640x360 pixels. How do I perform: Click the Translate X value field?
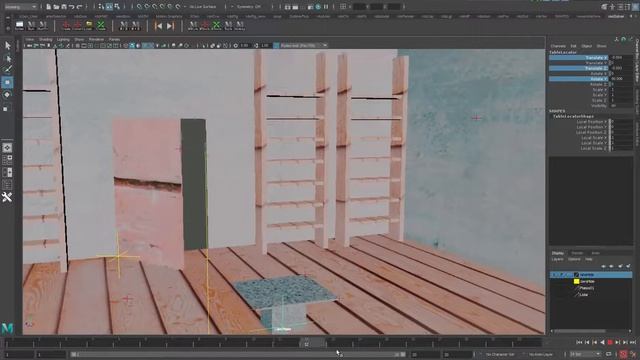pyautogui.click(x=621, y=58)
